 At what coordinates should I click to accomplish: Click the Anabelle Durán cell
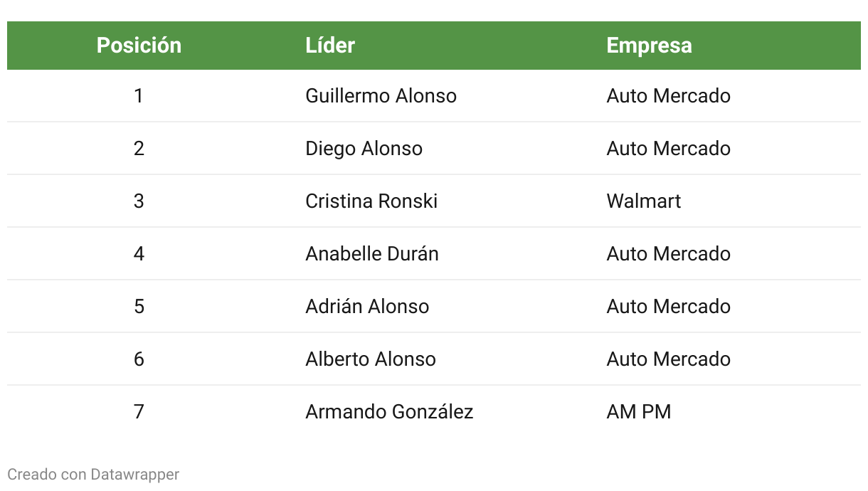point(371,254)
